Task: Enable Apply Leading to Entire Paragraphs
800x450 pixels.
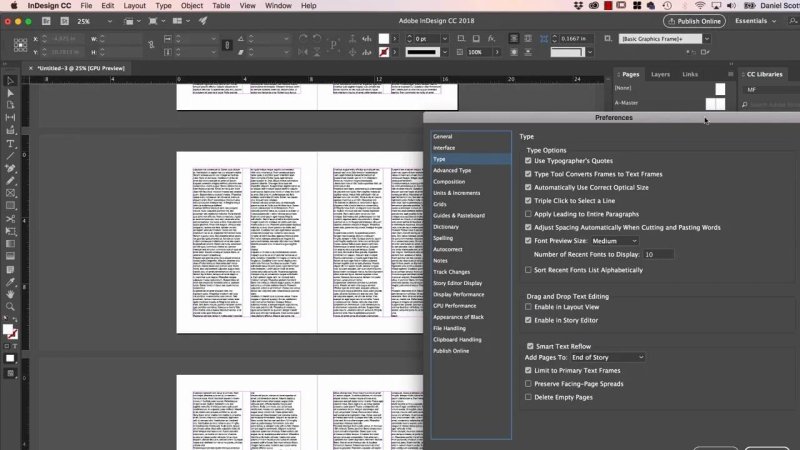Action: click(x=528, y=214)
